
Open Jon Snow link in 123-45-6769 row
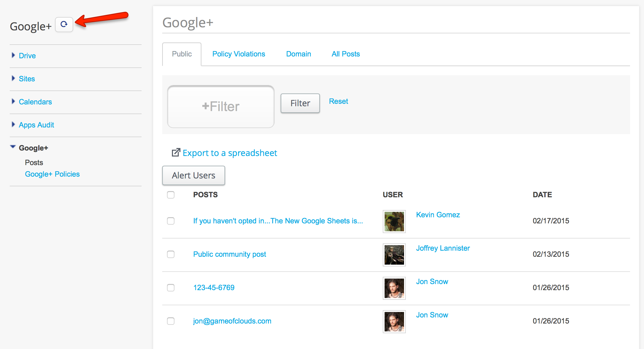432,282
